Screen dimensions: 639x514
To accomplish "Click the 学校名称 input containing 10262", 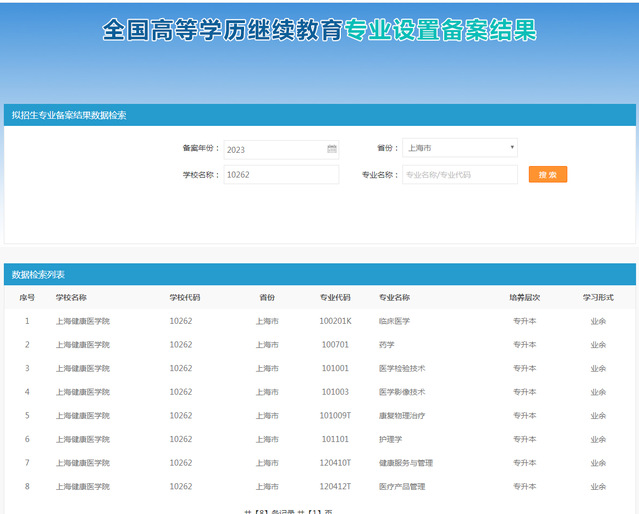I will click(x=281, y=174).
